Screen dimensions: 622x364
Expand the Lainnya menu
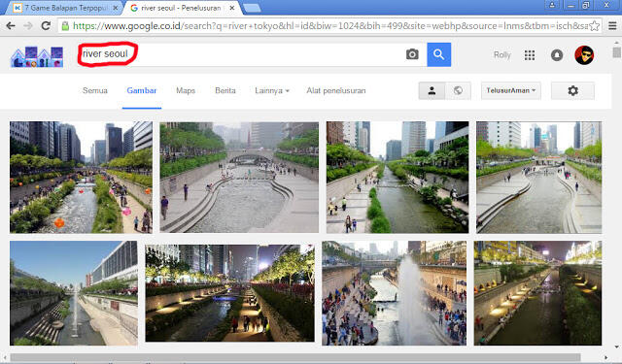pos(272,90)
